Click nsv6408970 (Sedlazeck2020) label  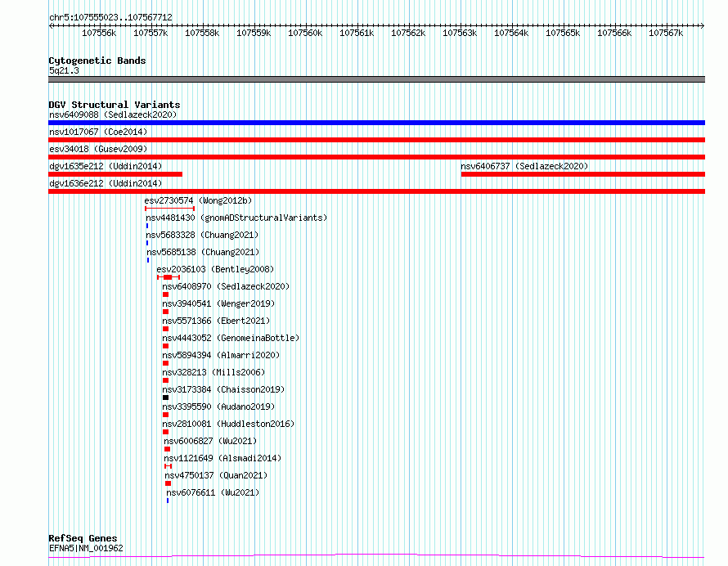tap(226, 286)
